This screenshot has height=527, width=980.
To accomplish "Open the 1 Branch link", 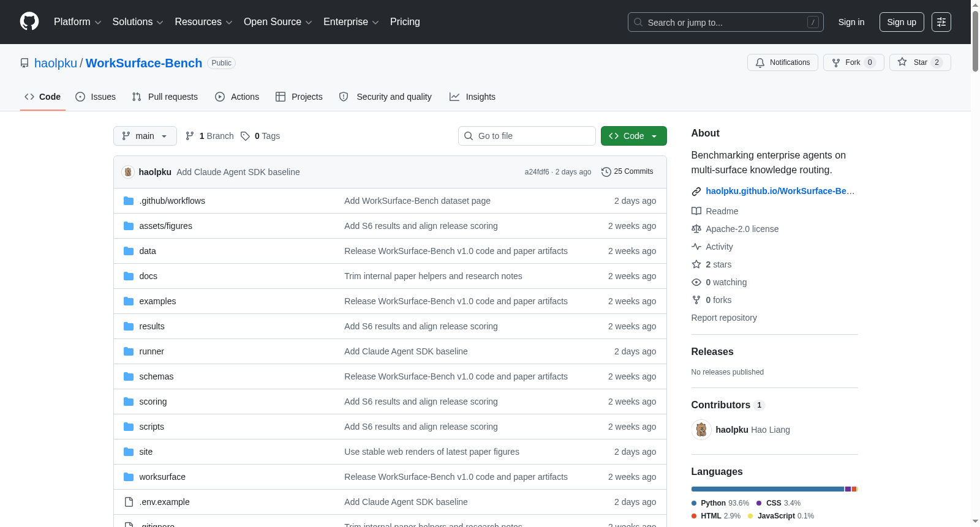I will (x=209, y=136).
